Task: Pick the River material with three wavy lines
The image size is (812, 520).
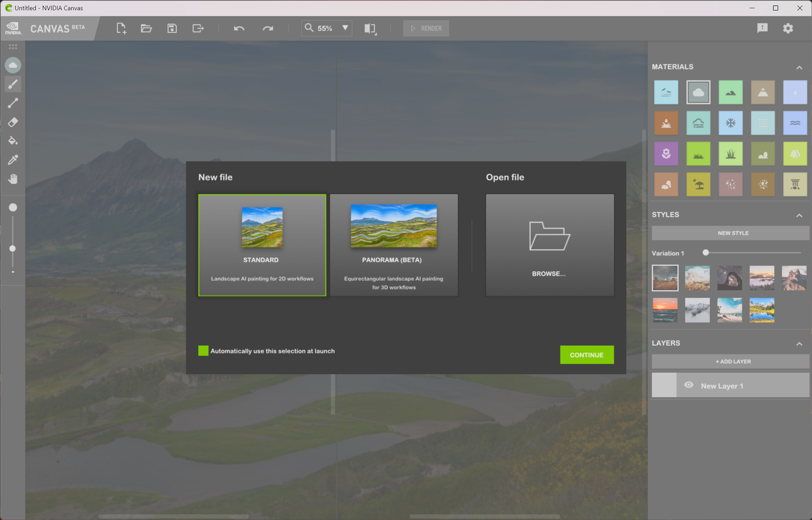Action: coord(763,123)
